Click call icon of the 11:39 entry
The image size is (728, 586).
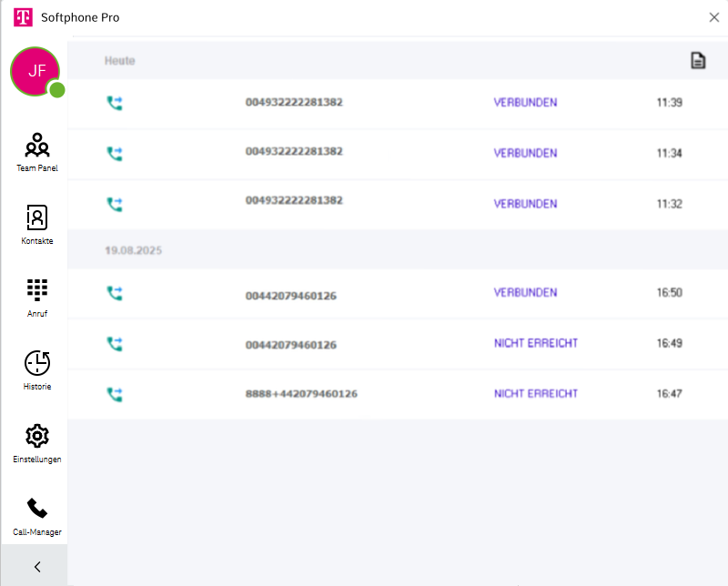pos(115,103)
